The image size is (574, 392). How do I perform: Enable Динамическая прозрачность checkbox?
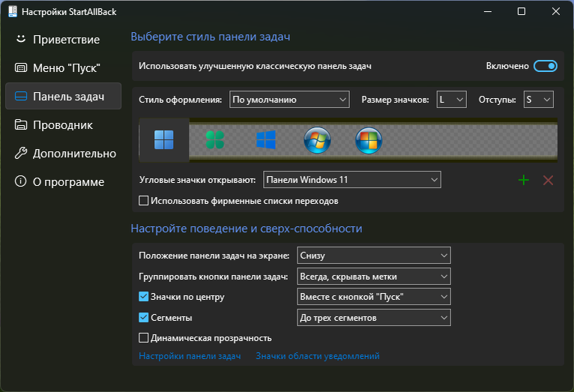click(x=144, y=338)
